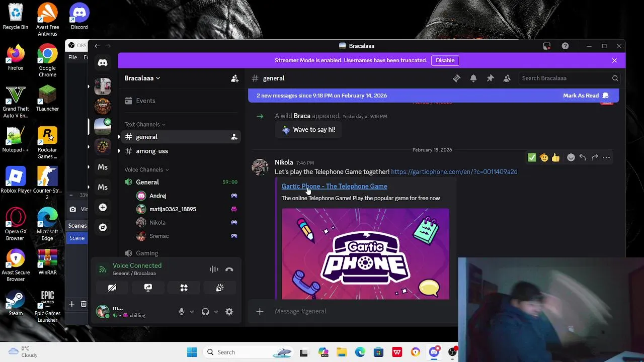This screenshot has height=362, width=644.
Task: Open Bracalaaa server dropdown menu
Action: tap(142, 78)
